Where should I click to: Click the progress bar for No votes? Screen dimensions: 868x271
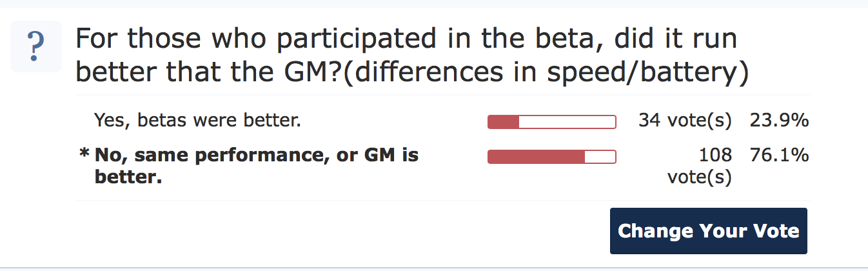coord(552,157)
